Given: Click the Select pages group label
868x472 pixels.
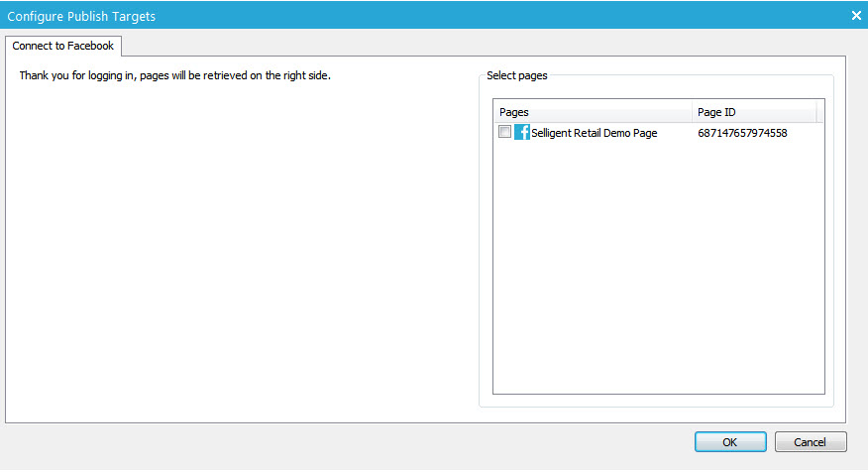Looking at the screenshot, I should (517, 75).
